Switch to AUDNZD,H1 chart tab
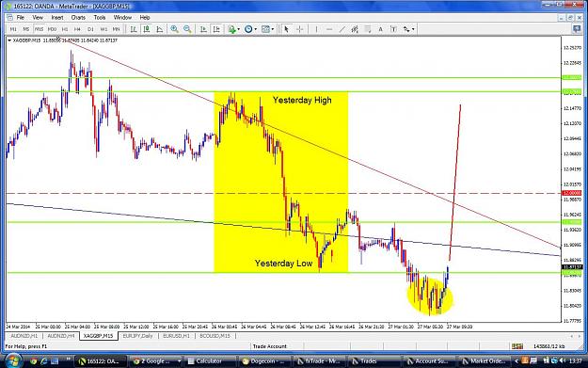The image size is (588, 368). coord(24,336)
